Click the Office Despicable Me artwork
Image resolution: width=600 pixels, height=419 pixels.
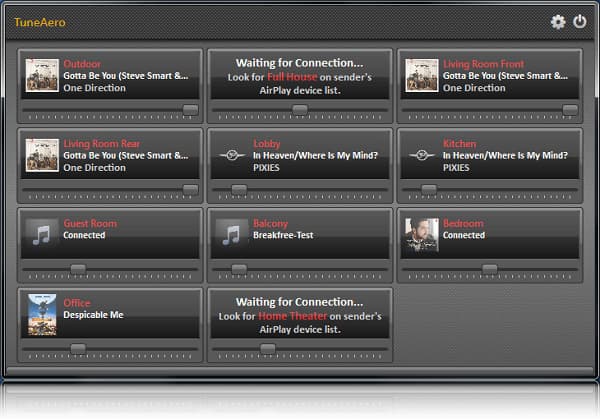click(x=42, y=314)
